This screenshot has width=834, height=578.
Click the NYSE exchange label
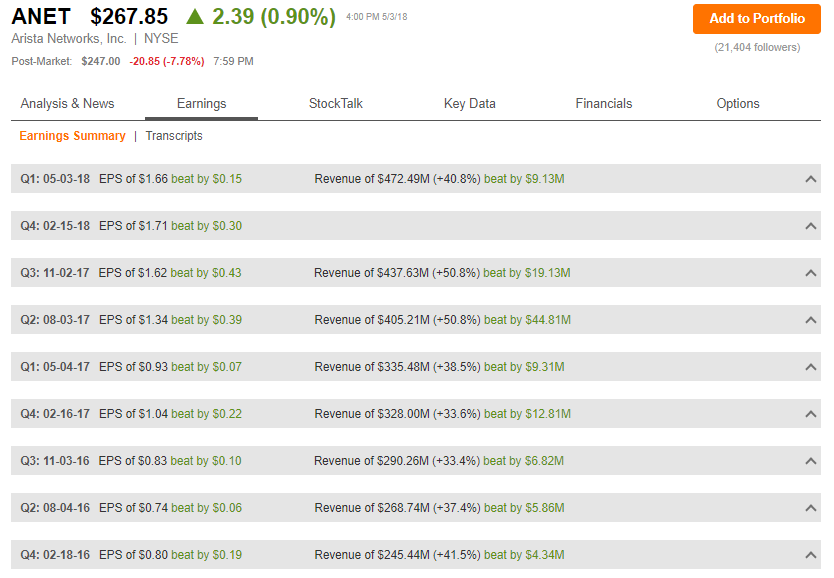[x=161, y=39]
